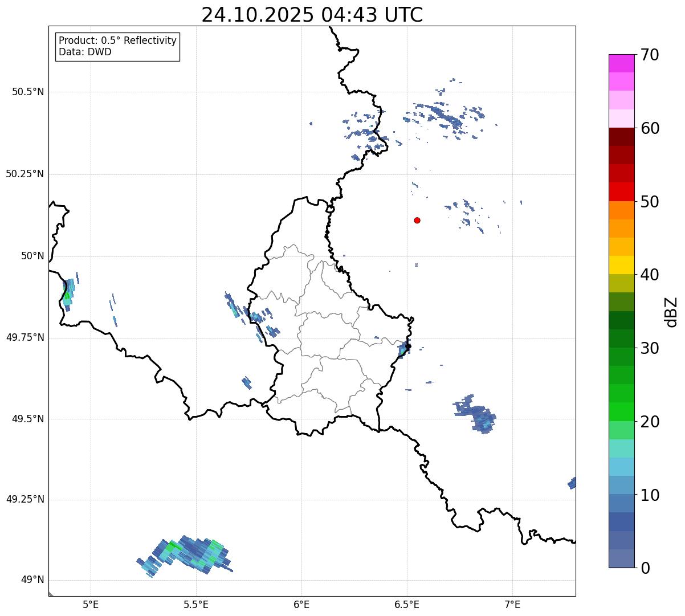Click the 70 value on the colorbar
685x616 pixels.
coord(650,55)
